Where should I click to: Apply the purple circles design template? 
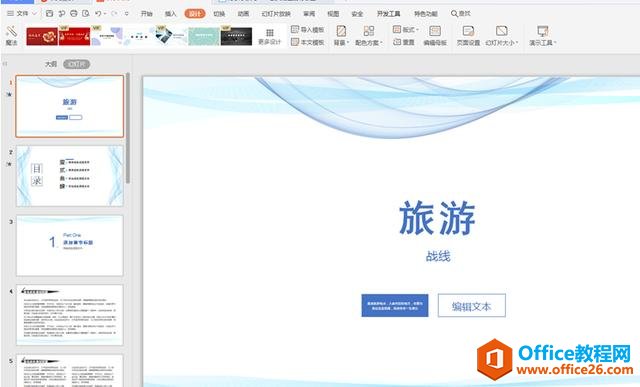tap(107, 36)
